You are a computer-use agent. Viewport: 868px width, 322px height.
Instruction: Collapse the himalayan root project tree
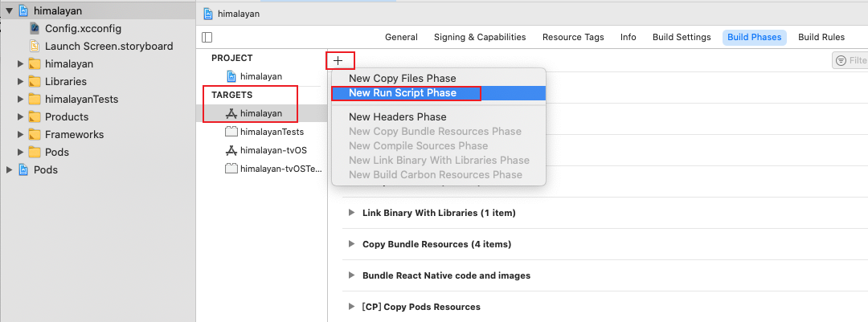(x=9, y=10)
